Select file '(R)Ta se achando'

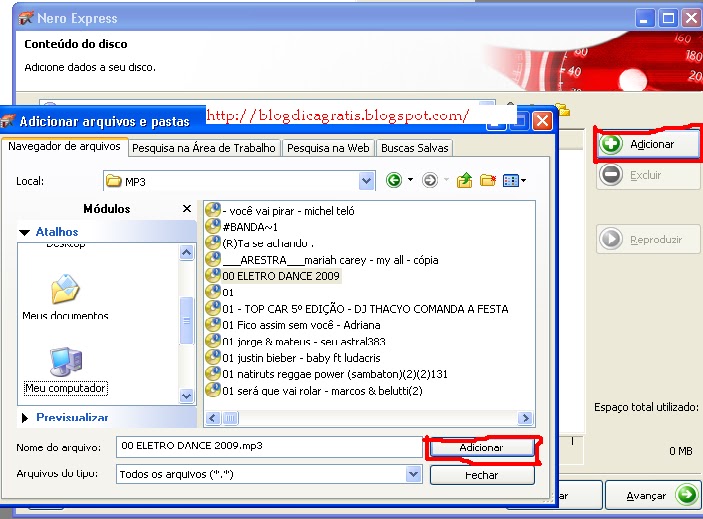(x=268, y=243)
